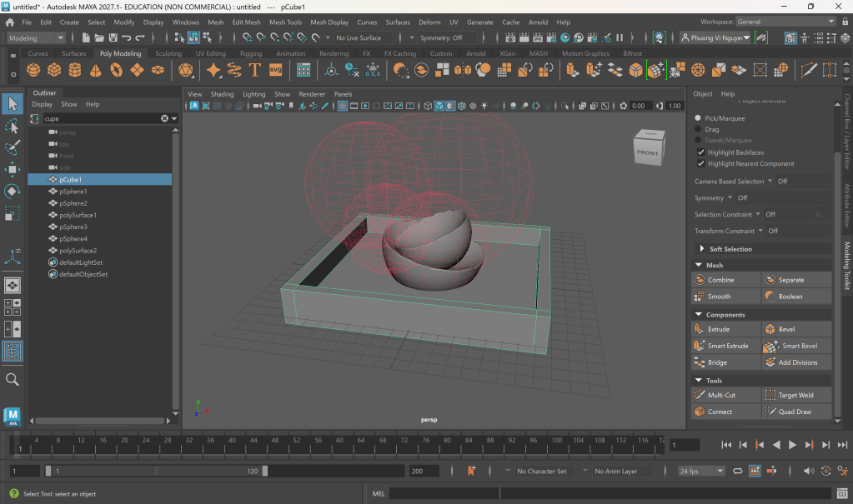Screen dimensions: 853x504
Task: Collapse the Mesh section
Action: (699, 265)
